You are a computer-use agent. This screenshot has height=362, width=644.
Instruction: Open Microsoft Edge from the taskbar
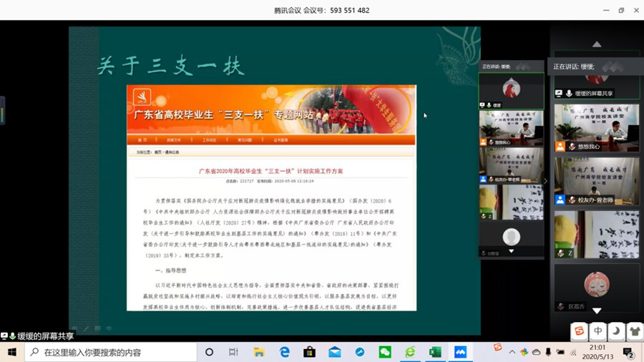[284, 352]
